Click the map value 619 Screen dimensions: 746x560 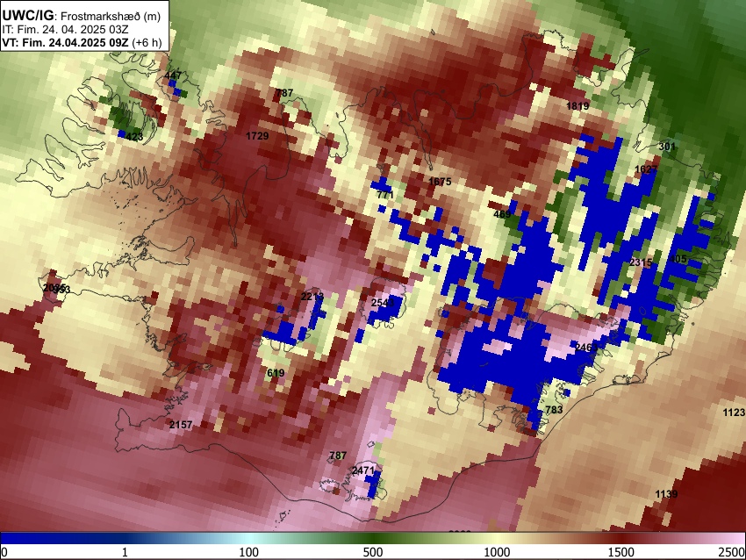[276, 372]
